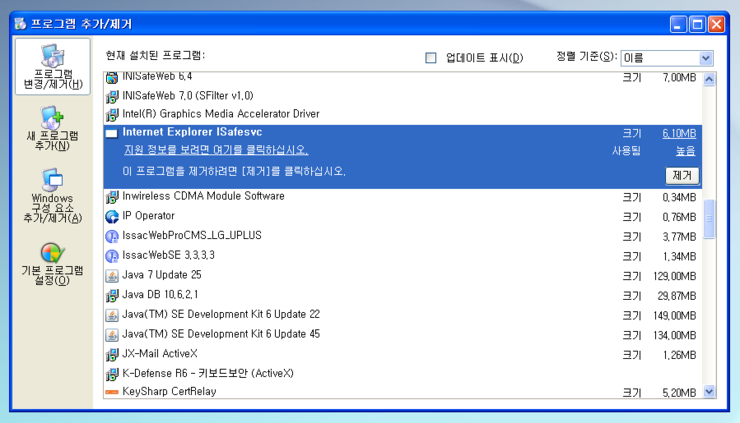Screen dimensions: 740x423
Task: Click the KeySharp CertRelay icon
Action: point(112,392)
